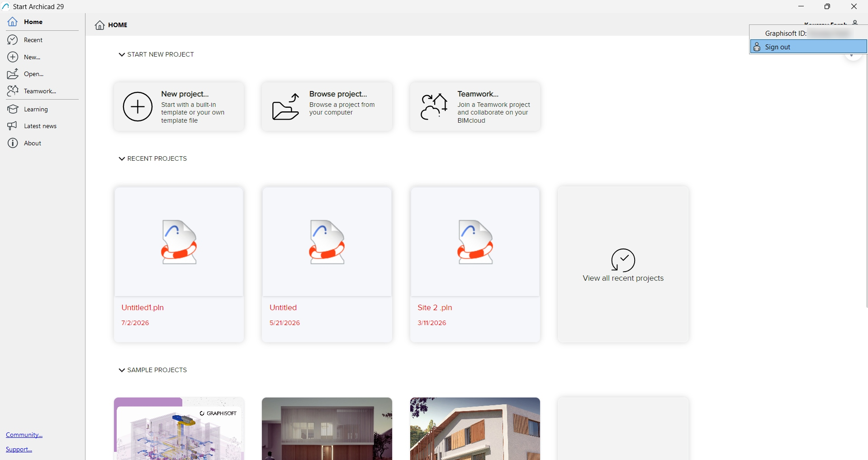Select the Recent label in sidebar
The image size is (868, 460).
(x=33, y=40)
